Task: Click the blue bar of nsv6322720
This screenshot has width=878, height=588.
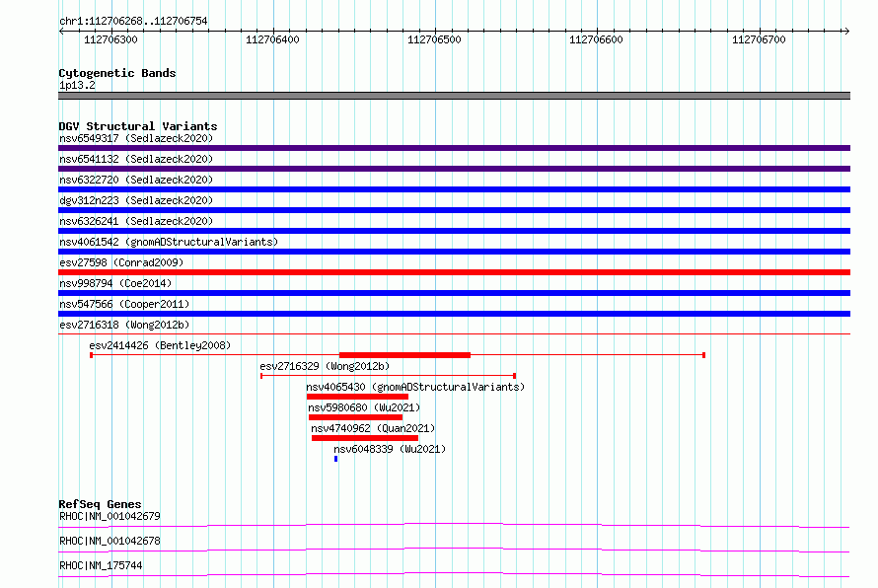Action: (454, 189)
